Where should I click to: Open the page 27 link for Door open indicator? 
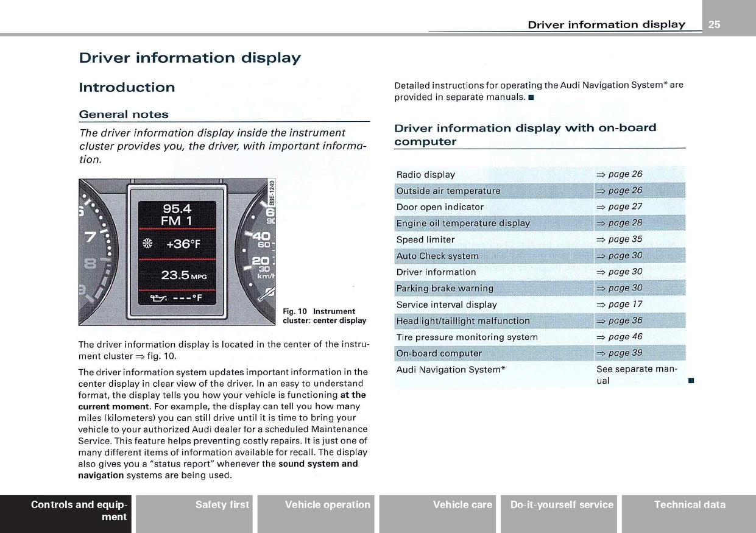[619, 206]
